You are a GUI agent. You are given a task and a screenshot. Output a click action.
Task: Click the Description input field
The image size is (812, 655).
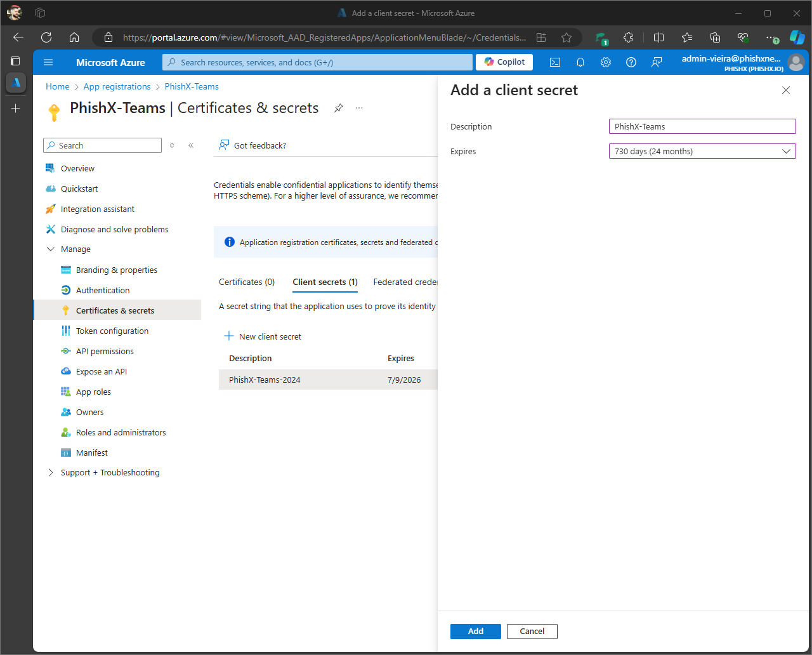pyautogui.click(x=702, y=126)
